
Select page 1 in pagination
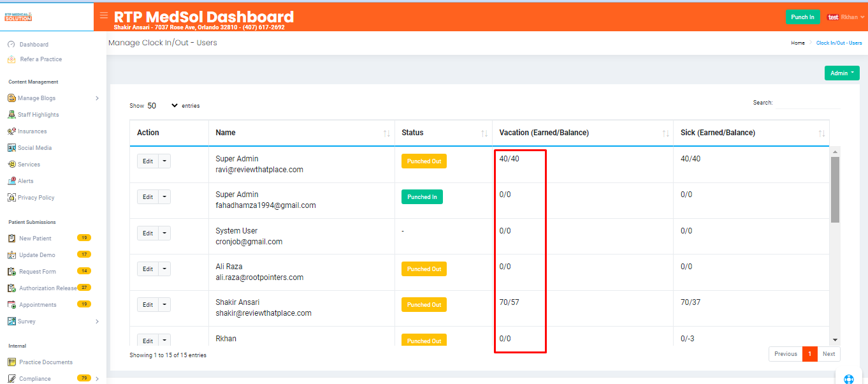click(x=810, y=354)
